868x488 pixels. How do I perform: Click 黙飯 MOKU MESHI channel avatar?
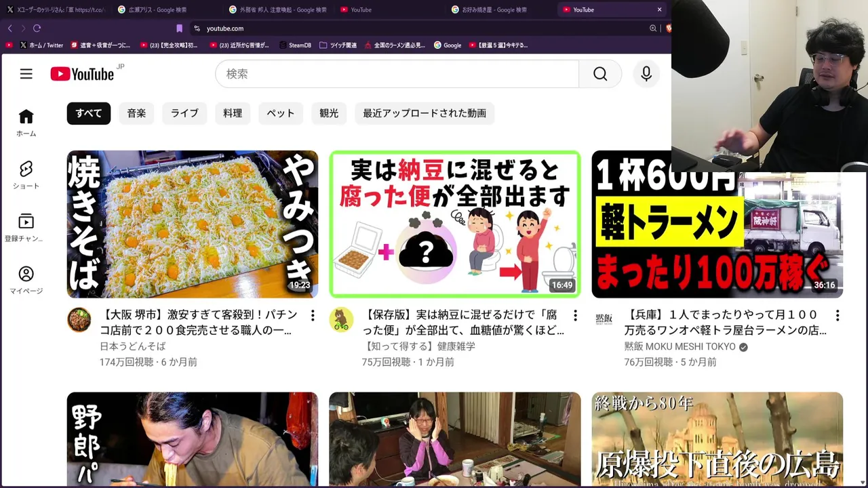[x=604, y=319]
